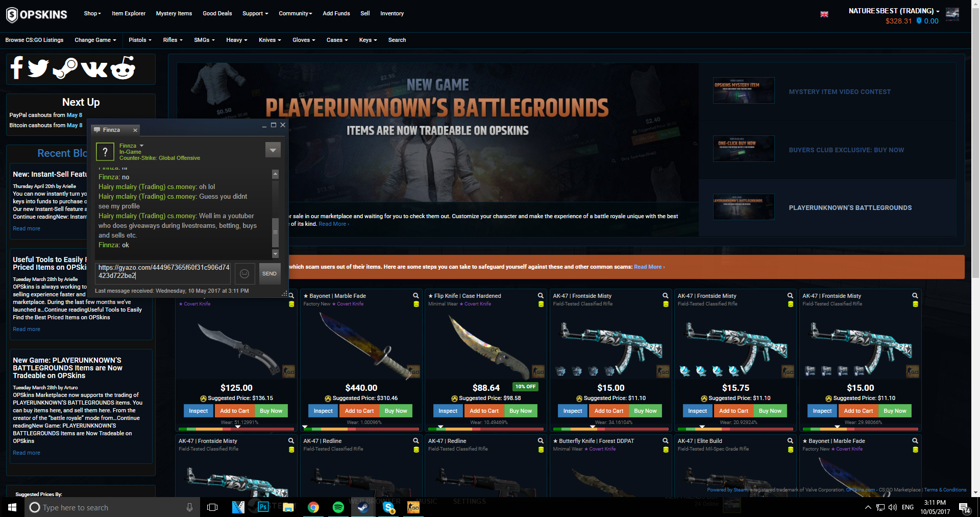This screenshot has width=980, height=517.
Task: Expand the Support dropdown menu
Action: 255,13
